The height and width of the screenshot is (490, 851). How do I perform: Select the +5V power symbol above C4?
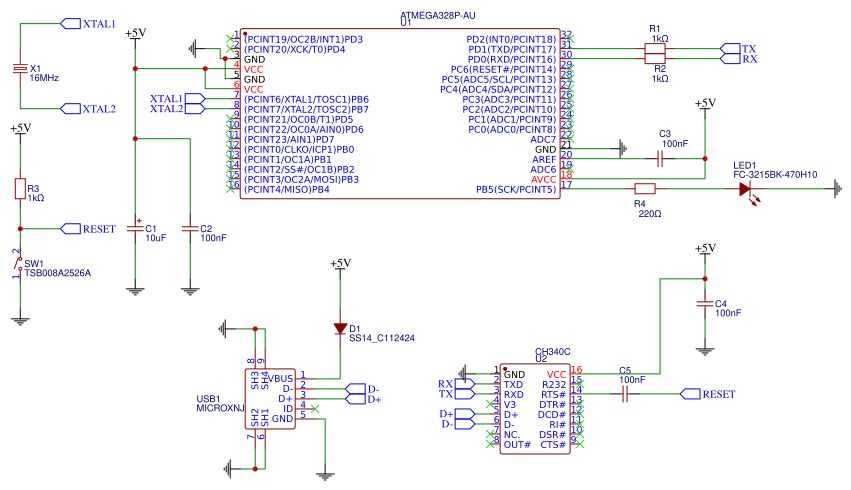705,250
